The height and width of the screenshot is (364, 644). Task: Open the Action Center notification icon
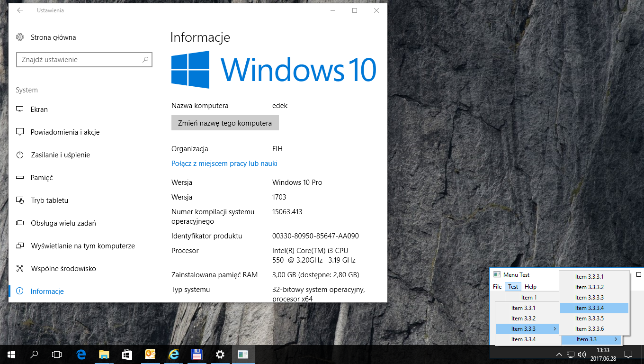coord(628,355)
